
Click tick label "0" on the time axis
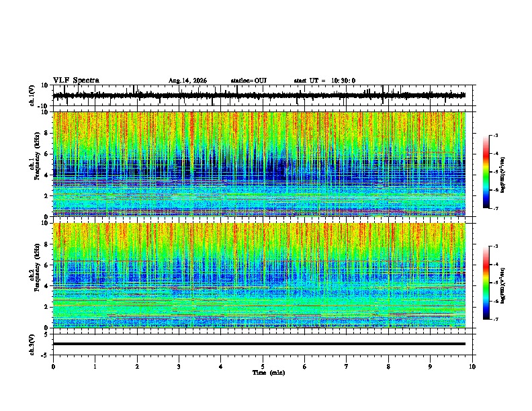53,367
